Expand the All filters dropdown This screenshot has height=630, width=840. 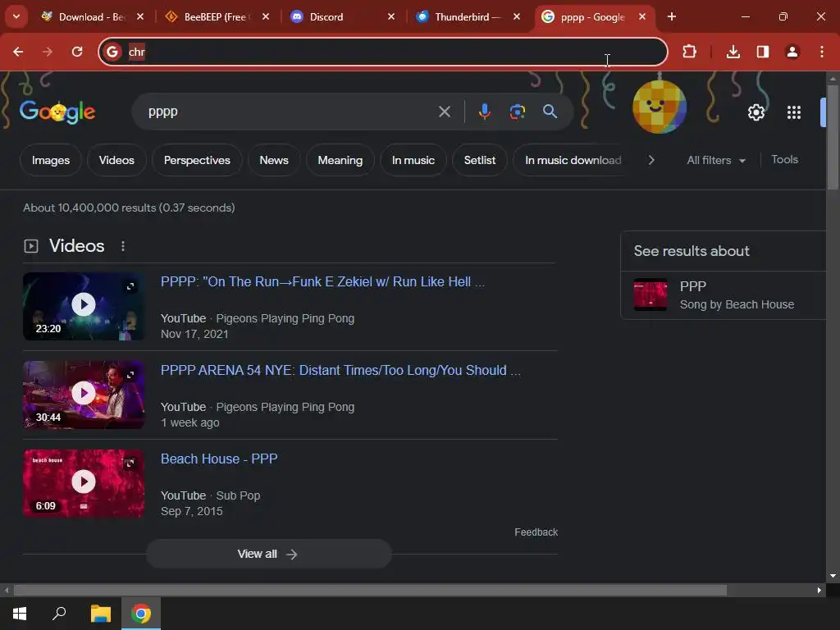click(x=715, y=160)
